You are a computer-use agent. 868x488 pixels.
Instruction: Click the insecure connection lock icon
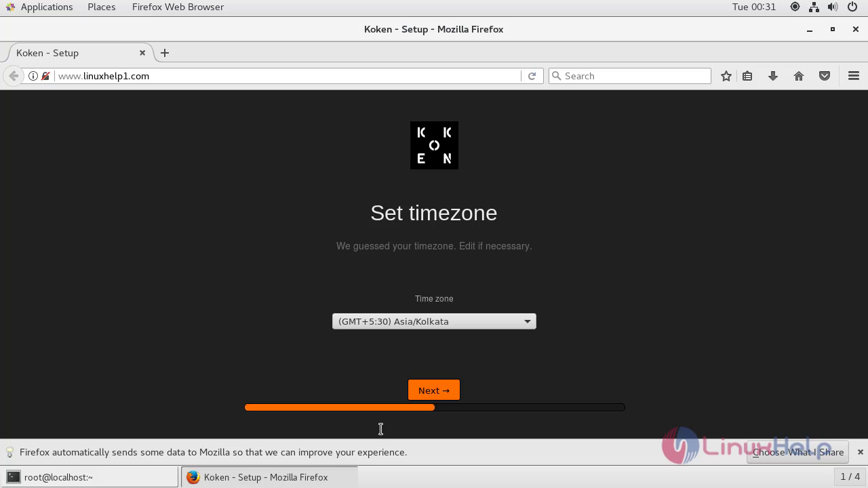pyautogui.click(x=45, y=76)
